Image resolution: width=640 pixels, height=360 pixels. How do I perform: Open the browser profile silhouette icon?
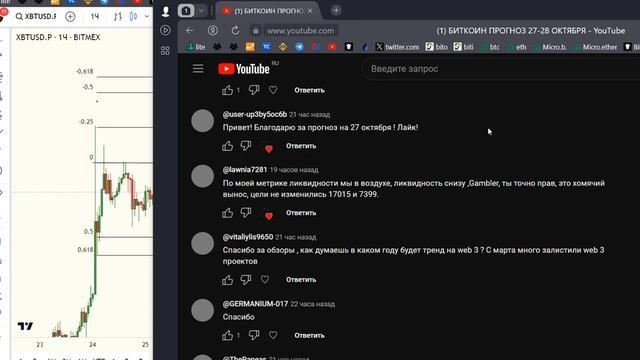[165, 11]
